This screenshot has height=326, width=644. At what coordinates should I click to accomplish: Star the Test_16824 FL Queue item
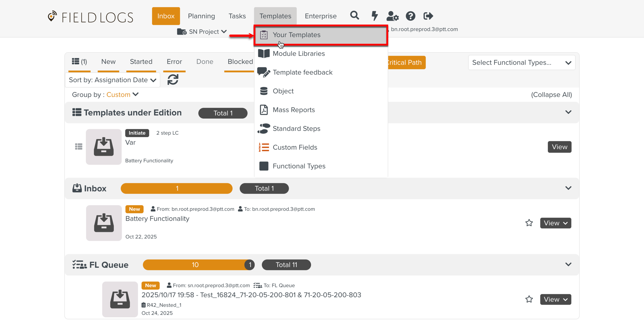[529, 299]
